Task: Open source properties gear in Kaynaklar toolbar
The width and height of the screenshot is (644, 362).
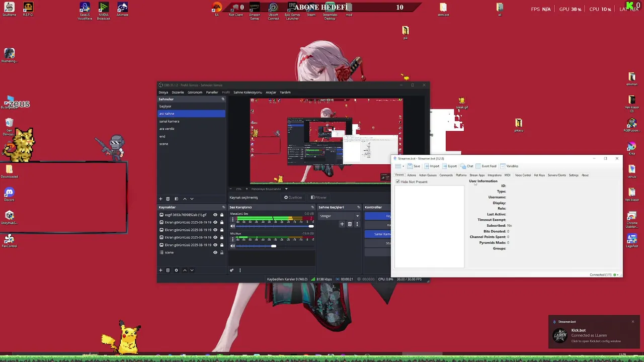Action: point(176,270)
